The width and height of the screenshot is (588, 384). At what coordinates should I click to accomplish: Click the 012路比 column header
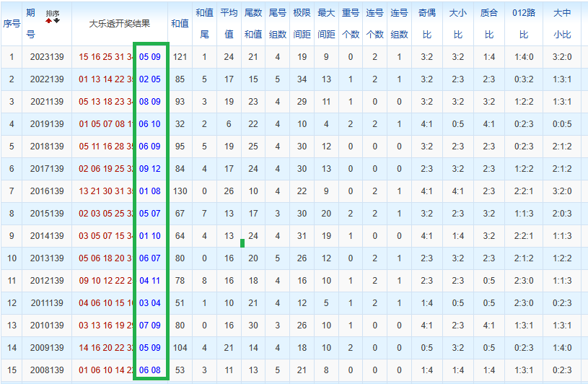524,24
